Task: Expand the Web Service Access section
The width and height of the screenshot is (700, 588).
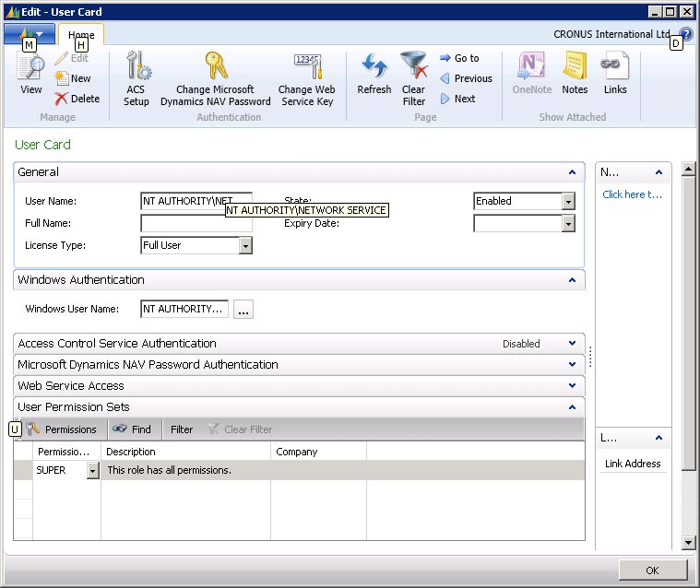Action: (x=572, y=386)
